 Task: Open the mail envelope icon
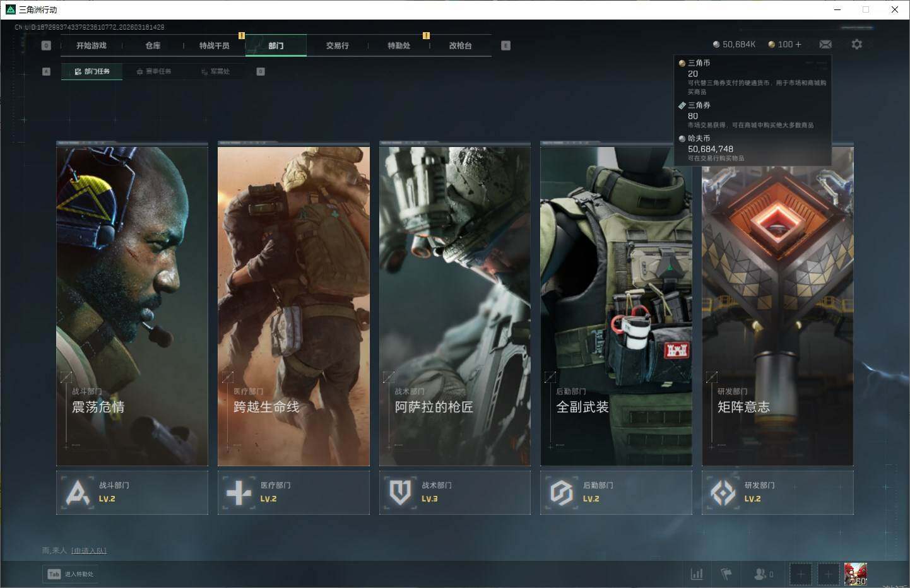coord(825,44)
